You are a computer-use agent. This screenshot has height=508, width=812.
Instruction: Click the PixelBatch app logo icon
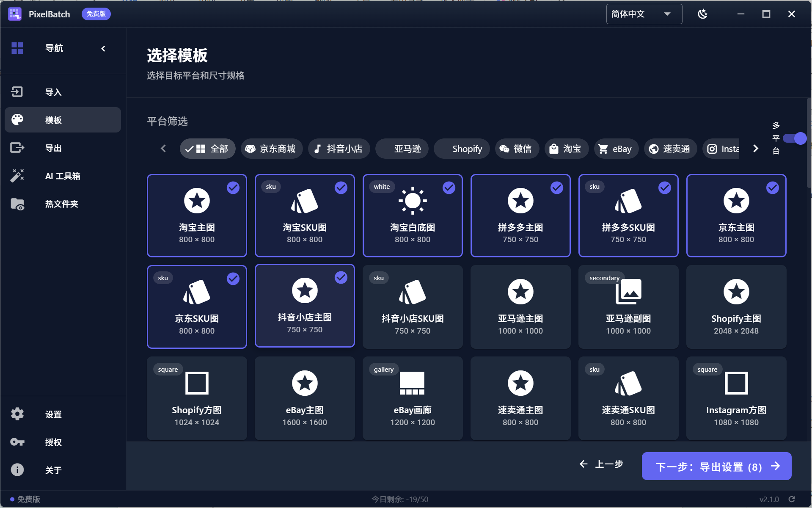click(x=15, y=14)
